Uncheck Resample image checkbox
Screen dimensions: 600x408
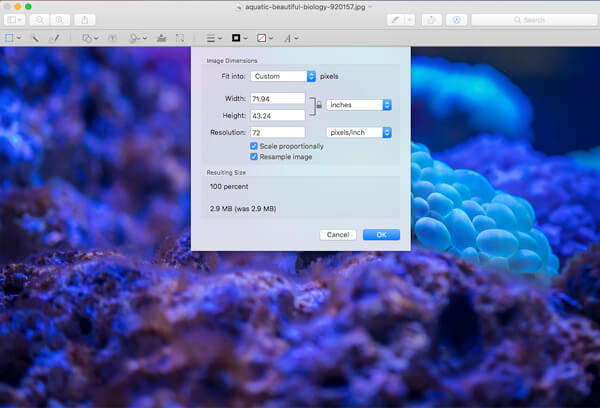[254, 156]
